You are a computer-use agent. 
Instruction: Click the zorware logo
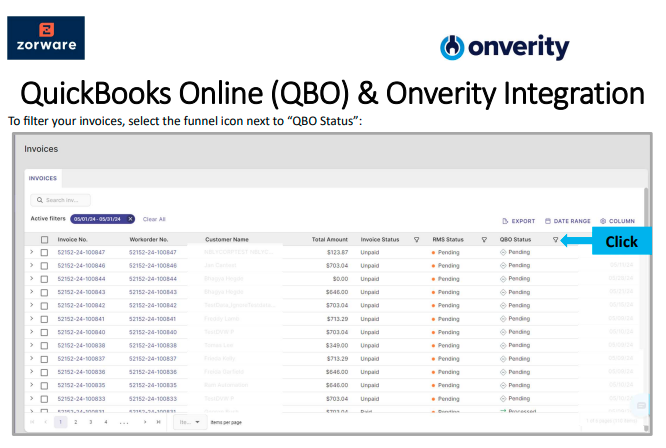46,38
